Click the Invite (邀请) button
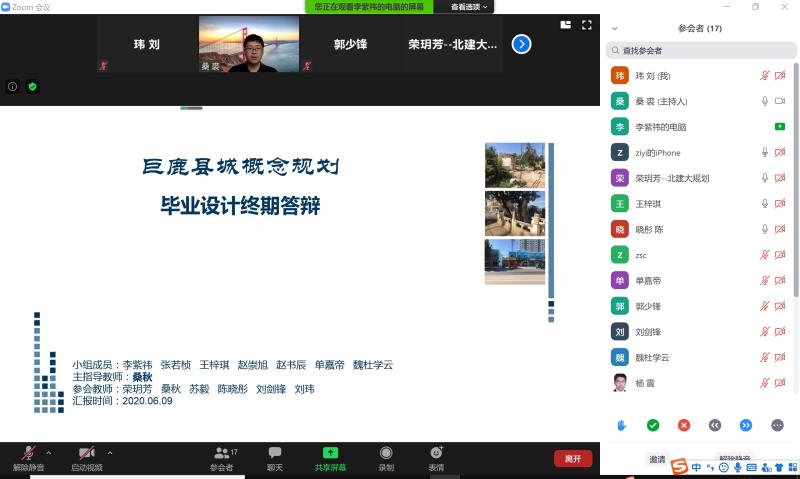 [657, 460]
